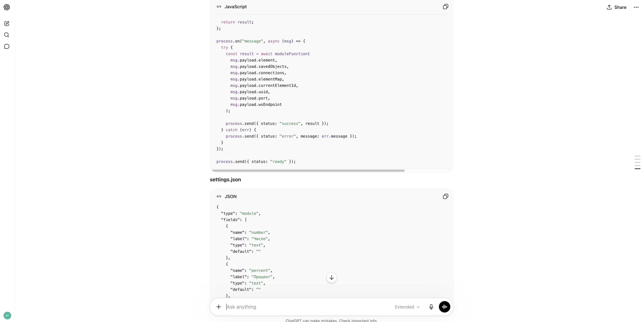Open the three-dot conversation options menu

tap(636, 7)
